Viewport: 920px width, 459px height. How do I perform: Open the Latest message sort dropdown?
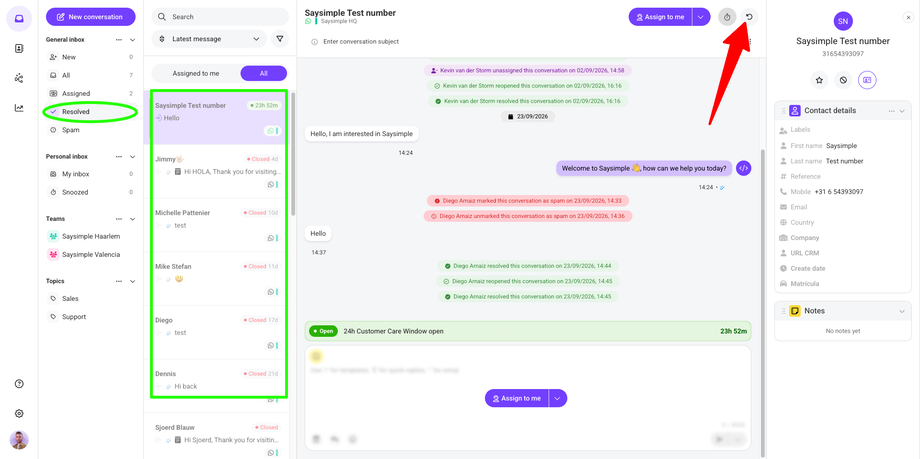(209, 39)
